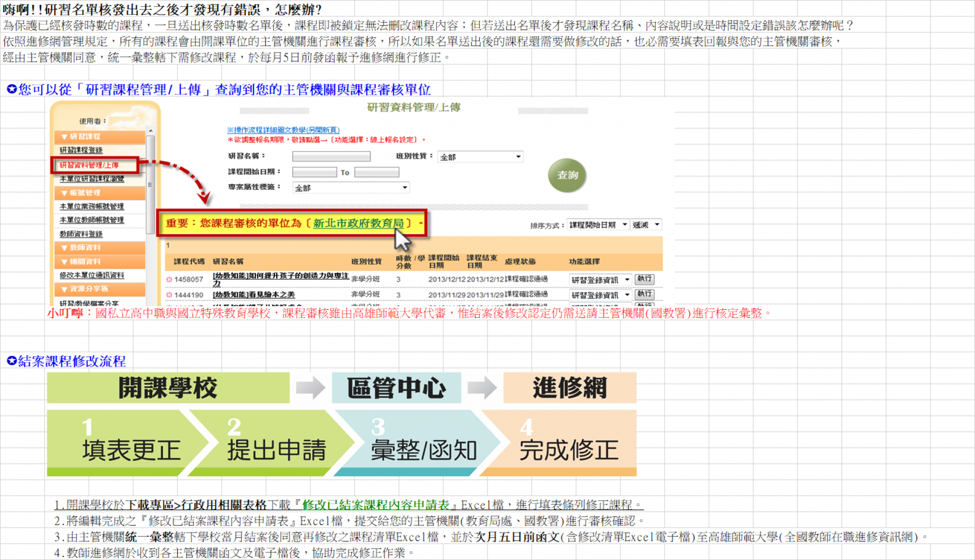Open the 班別性質 dropdown
The height and width of the screenshot is (560, 975).
(480, 157)
